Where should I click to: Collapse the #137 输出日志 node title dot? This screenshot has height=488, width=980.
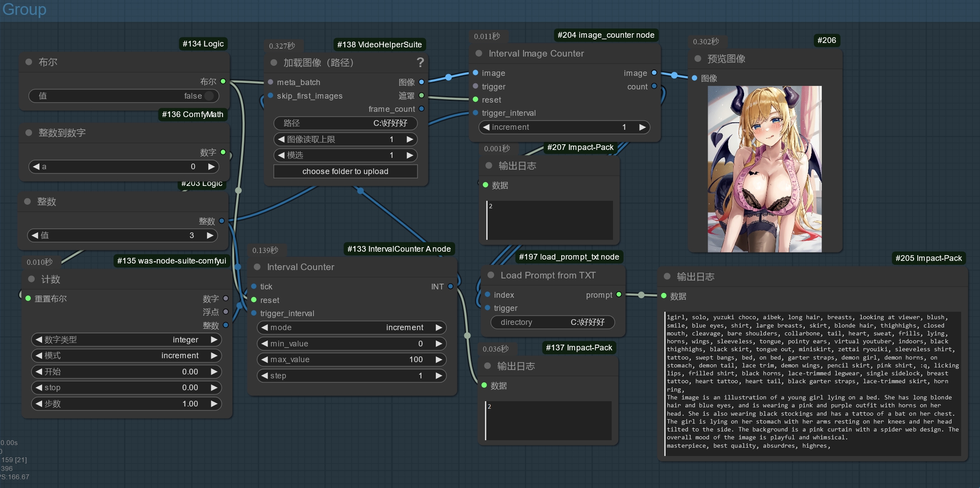click(488, 366)
